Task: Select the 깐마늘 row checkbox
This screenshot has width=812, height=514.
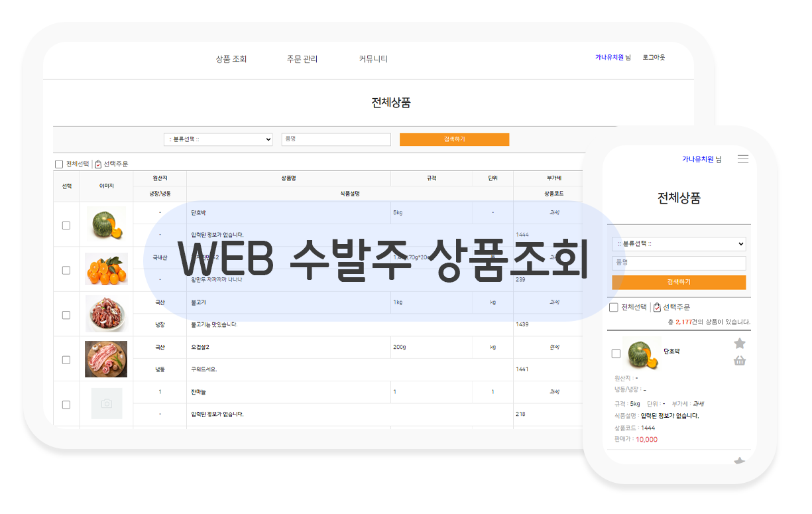Action: point(66,405)
